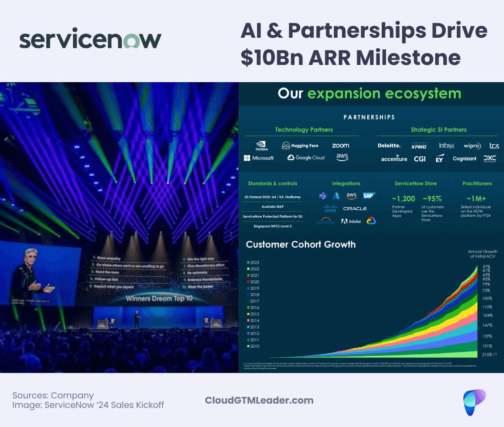Click the '2010' legend entry
Viewport: 504px width, 427px height.
[x=253, y=346]
